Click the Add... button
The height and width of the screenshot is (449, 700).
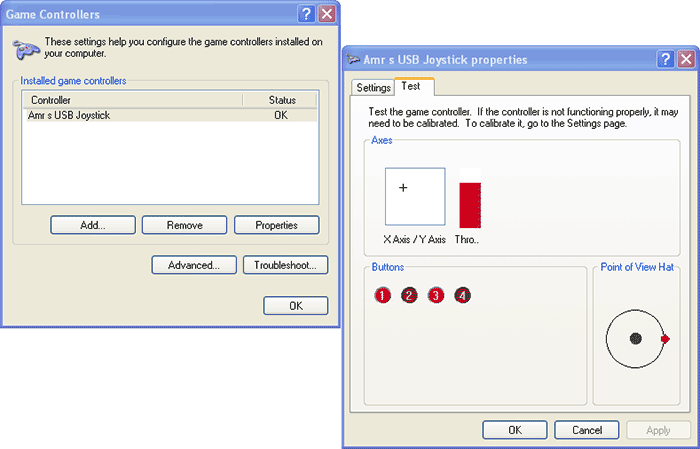[93, 225]
